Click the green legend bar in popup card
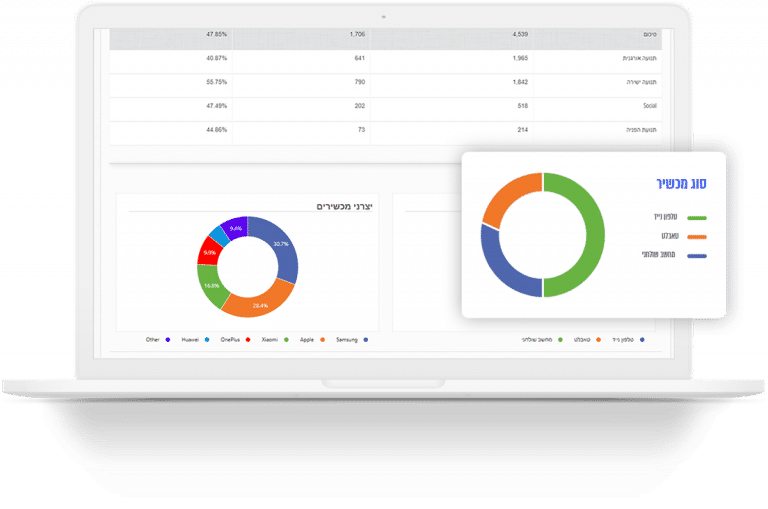Screen dimensions: 768x509 (696, 218)
